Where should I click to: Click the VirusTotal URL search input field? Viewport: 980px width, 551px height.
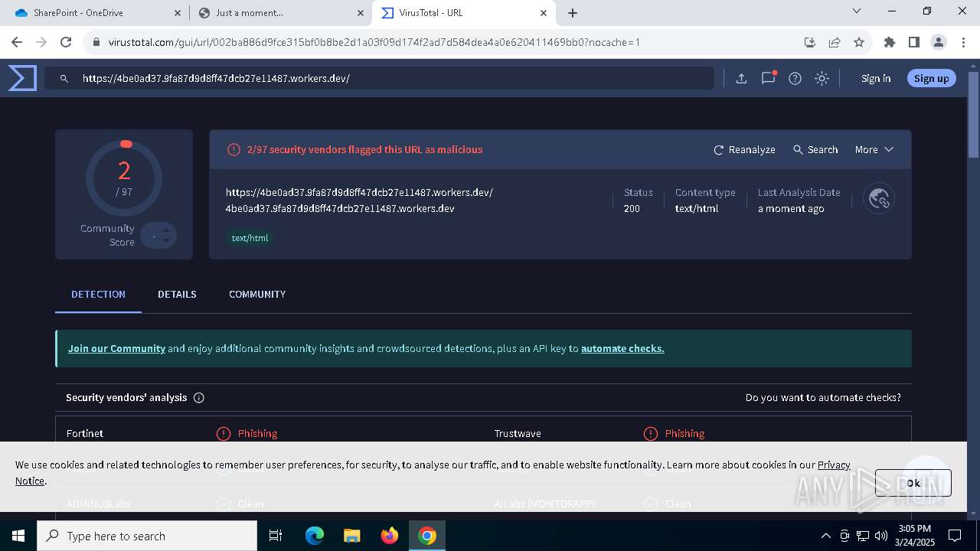(x=379, y=78)
